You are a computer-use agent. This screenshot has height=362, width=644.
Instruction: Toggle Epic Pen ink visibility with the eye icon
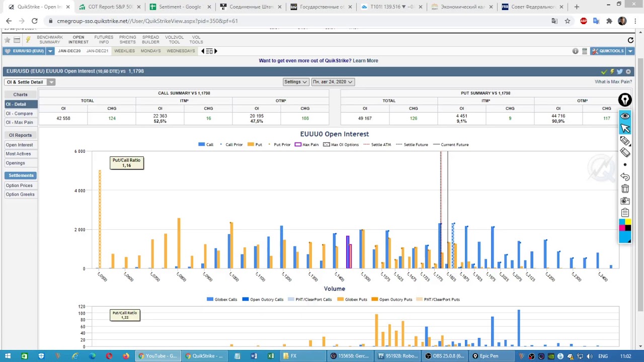click(x=625, y=116)
